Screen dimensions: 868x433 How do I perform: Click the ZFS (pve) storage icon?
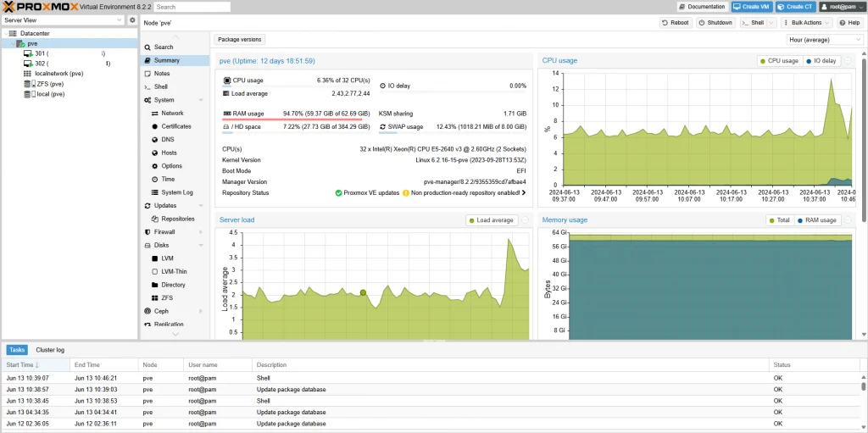click(28, 84)
